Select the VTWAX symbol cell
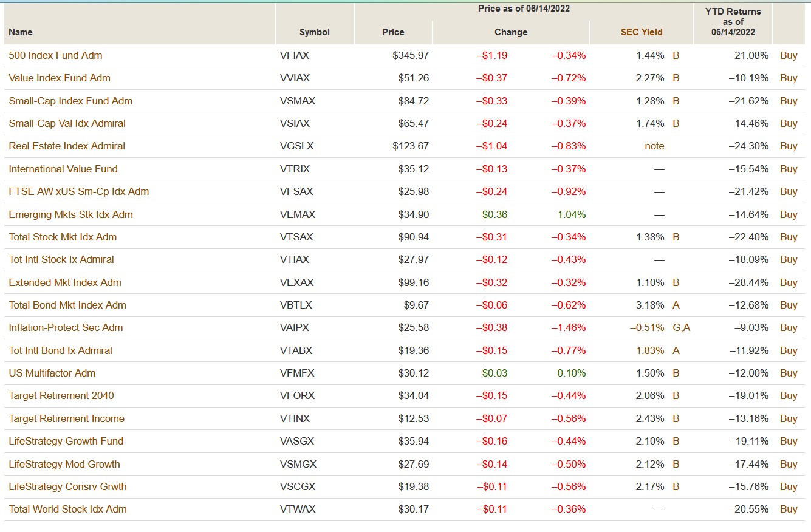 point(297,509)
